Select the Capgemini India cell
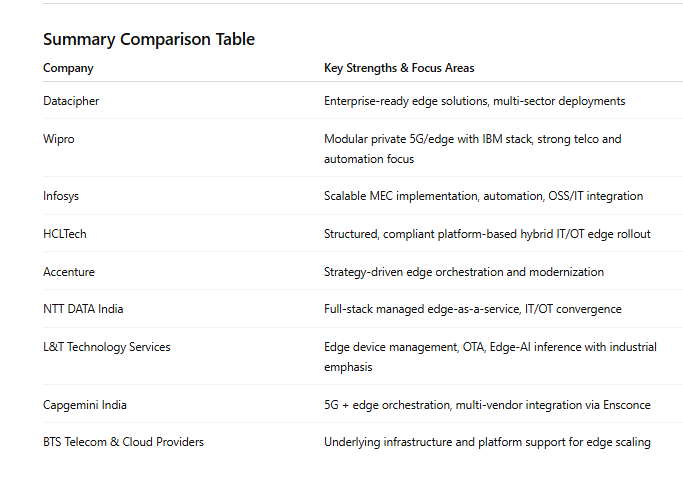The height and width of the screenshot is (493, 683). coord(85,405)
